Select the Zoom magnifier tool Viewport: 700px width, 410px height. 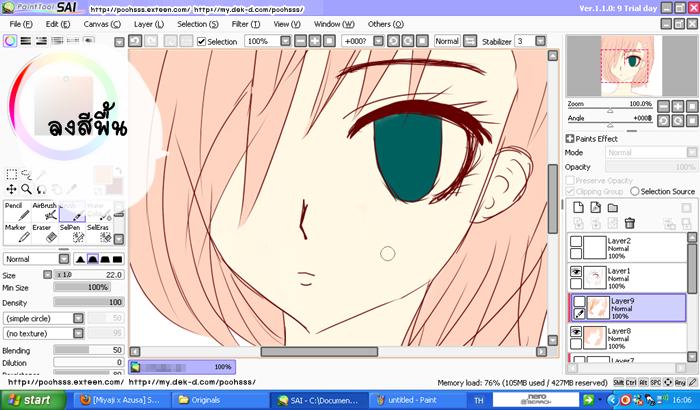[26, 189]
